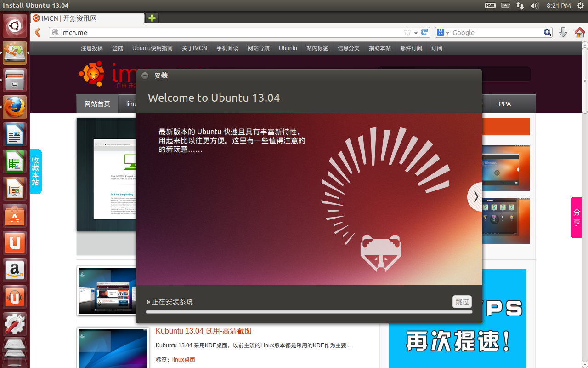The height and width of the screenshot is (368, 588).
Task: Click the browser back arrow
Action: pyautogui.click(x=38, y=32)
